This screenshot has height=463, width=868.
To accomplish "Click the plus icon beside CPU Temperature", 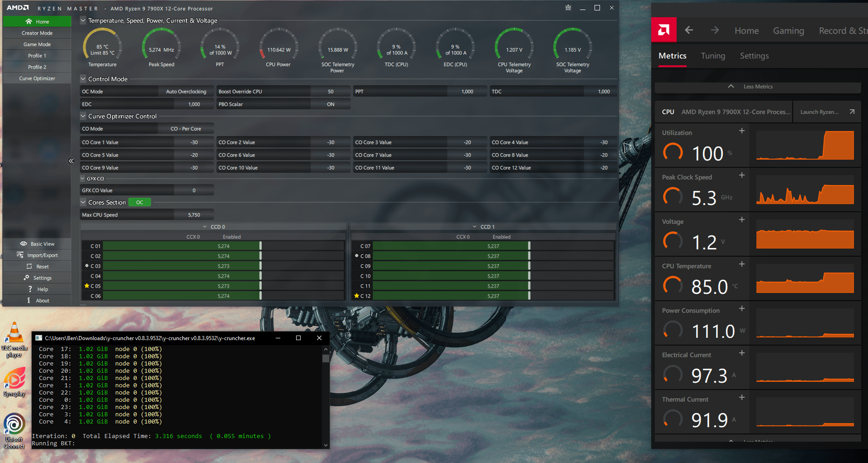I will [742, 264].
